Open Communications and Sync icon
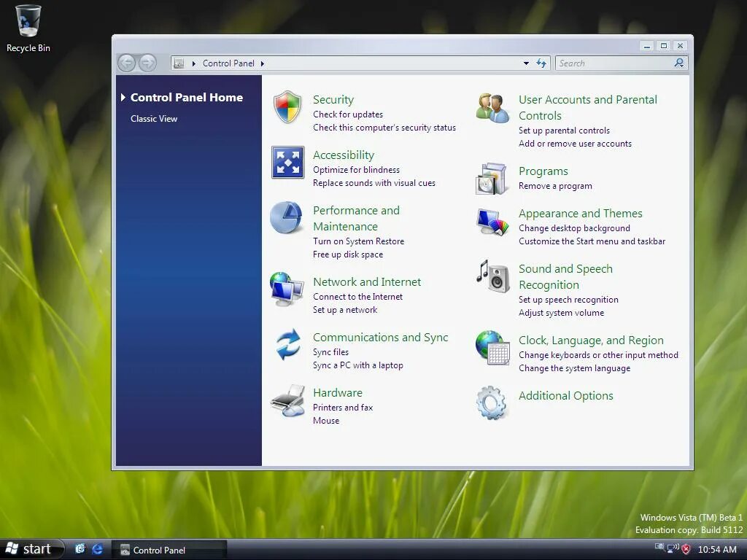This screenshot has width=747, height=560. [x=287, y=345]
